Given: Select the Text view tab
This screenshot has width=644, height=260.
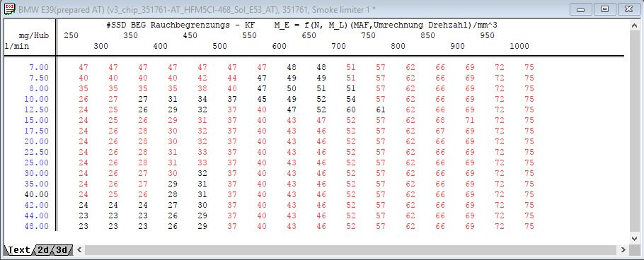Looking at the screenshot, I should click(x=19, y=249).
